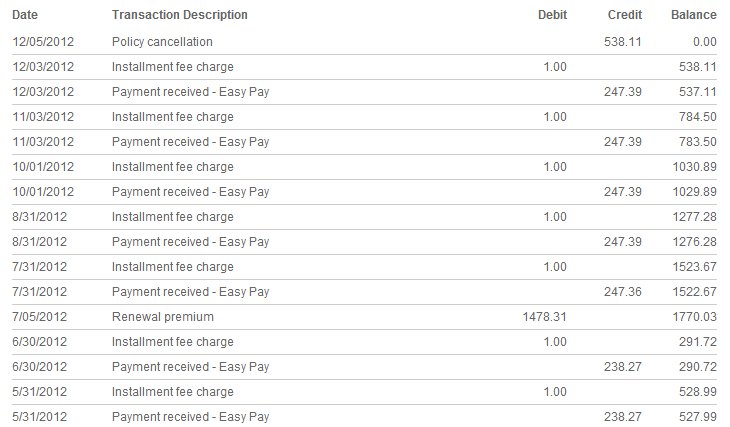The height and width of the screenshot is (427, 730).
Task: Click the 1478.31 debit amount
Action: [544, 317]
